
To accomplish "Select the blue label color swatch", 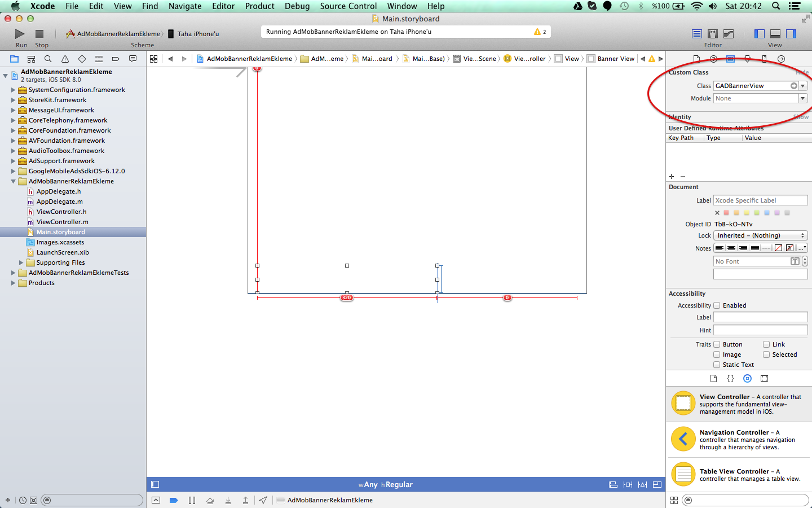I will tap(767, 213).
